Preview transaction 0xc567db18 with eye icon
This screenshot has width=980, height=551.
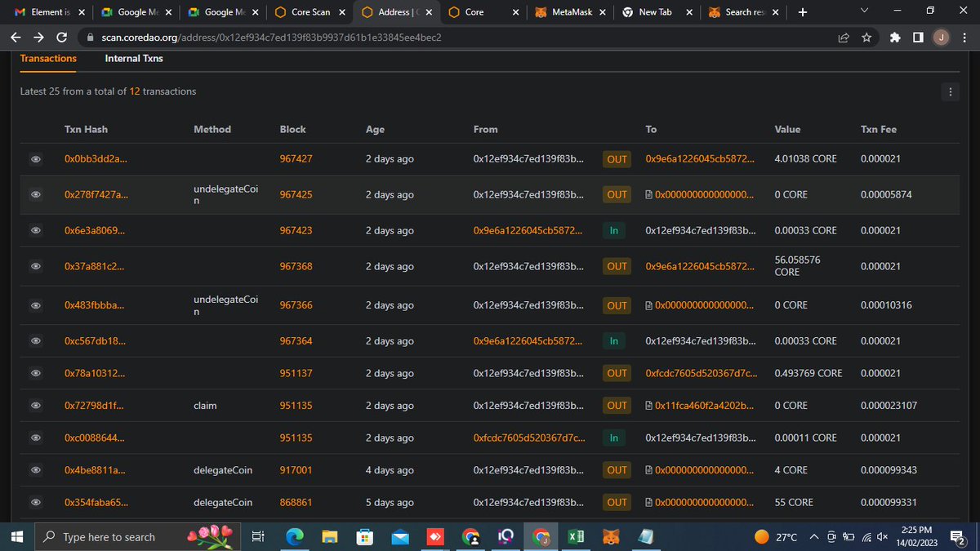click(x=36, y=341)
